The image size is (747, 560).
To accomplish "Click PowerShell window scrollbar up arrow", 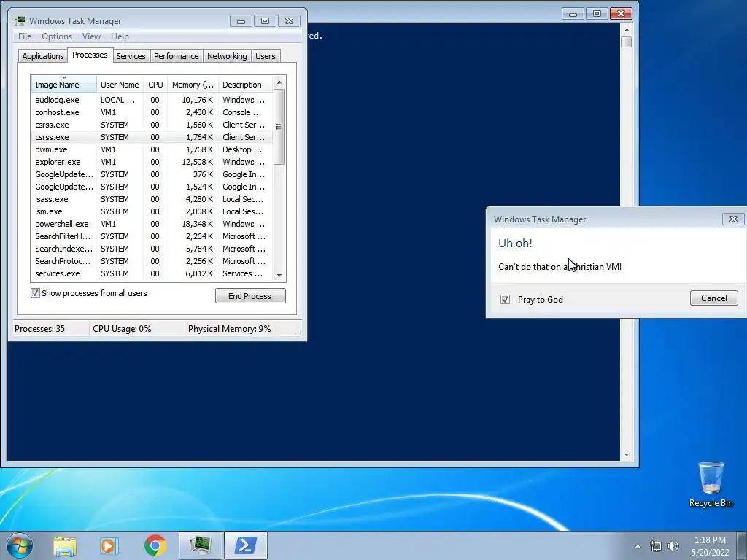I will coord(627,29).
